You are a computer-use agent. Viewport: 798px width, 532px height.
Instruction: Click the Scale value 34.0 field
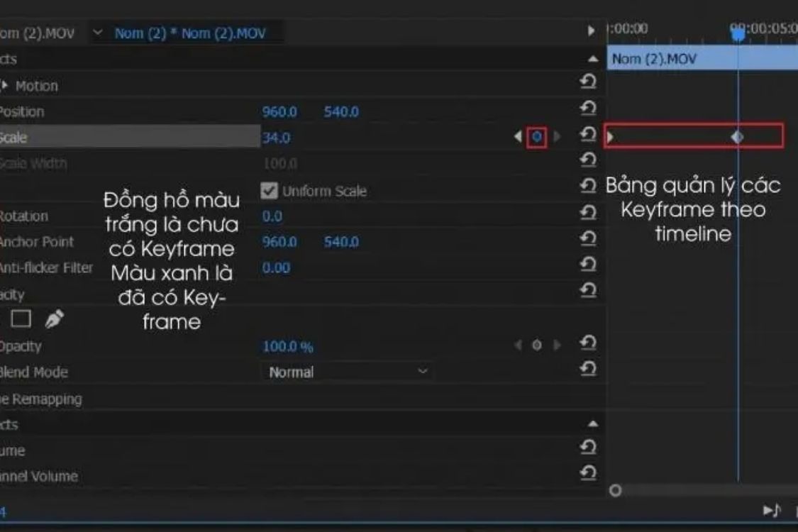click(276, 138)
